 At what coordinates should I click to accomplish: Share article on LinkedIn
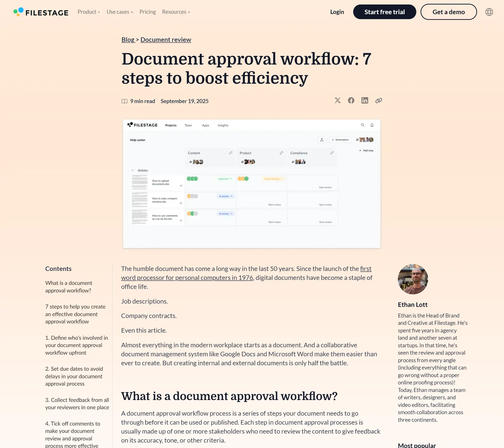coord(365,100)
